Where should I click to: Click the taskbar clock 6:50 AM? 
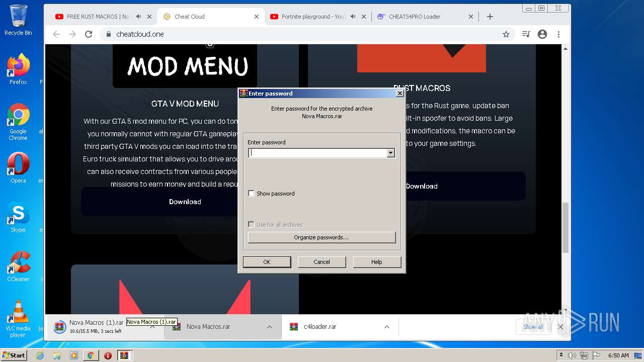coord(618,355)
